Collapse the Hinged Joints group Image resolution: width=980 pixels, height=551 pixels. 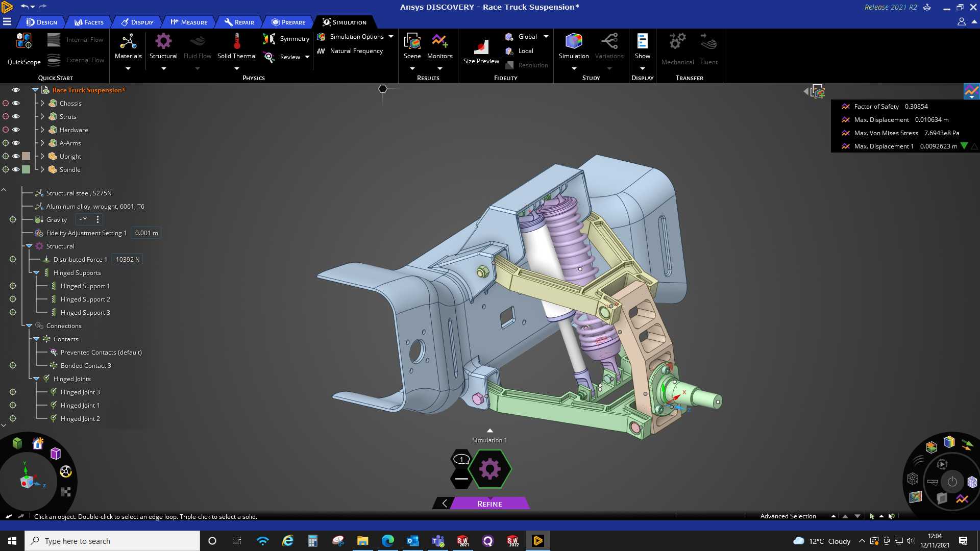point(36,379)
